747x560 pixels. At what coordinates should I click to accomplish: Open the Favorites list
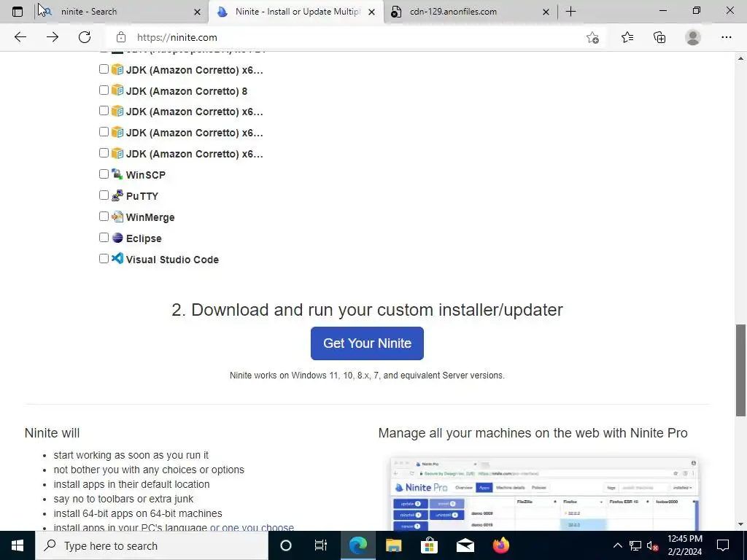click(x=627, y=37)
